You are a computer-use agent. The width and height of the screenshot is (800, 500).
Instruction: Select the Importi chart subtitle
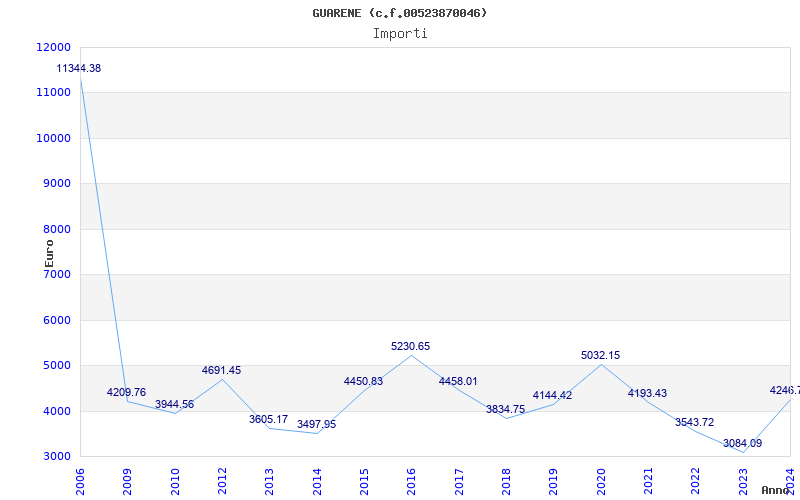(400, 34)
